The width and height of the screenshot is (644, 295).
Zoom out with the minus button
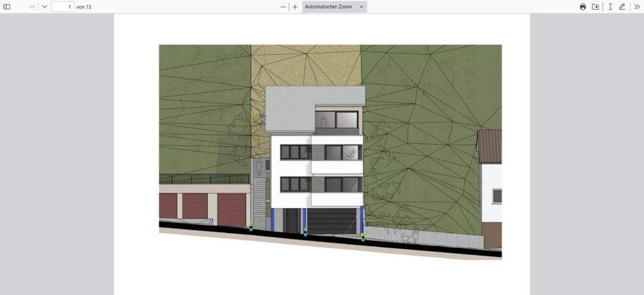[283, 6]
